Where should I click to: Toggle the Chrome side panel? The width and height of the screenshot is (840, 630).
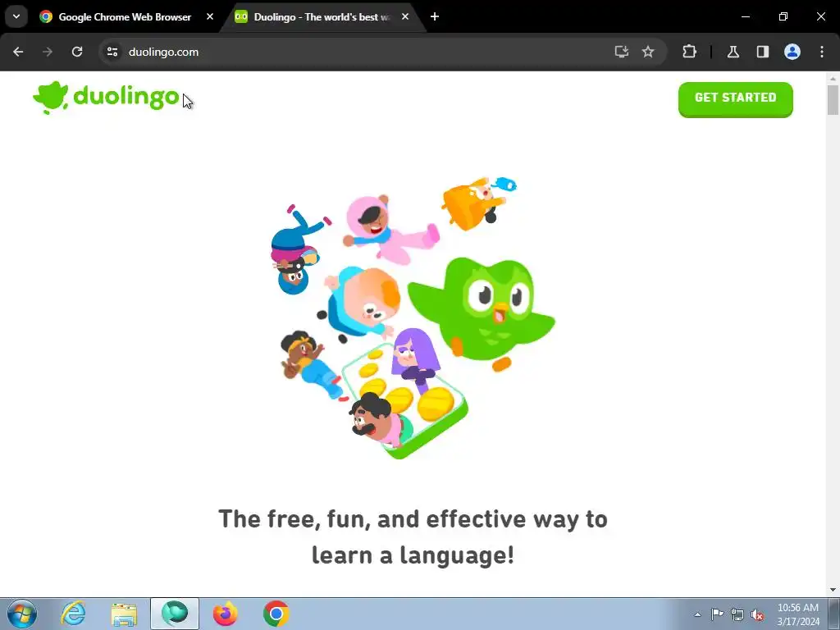[x=762, y=52]
